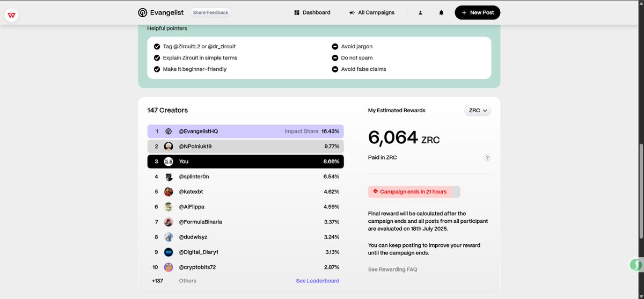Click @Digital_Diary1 avatar
644x299 pixels.
coord(169,252)
